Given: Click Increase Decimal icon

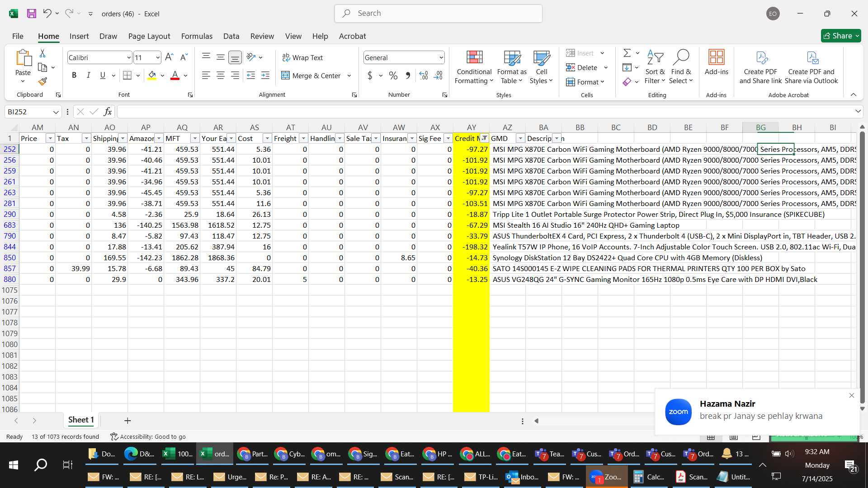Looking at the screenshot, I should pos(424,75).
